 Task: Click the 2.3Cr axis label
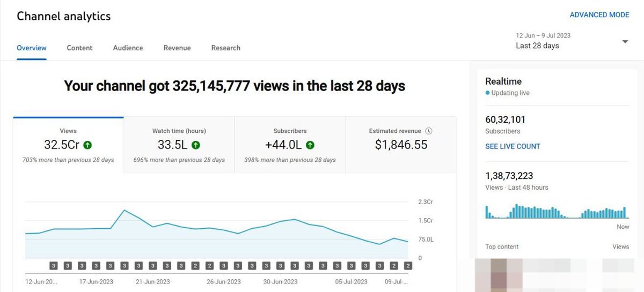click(426, 202)
